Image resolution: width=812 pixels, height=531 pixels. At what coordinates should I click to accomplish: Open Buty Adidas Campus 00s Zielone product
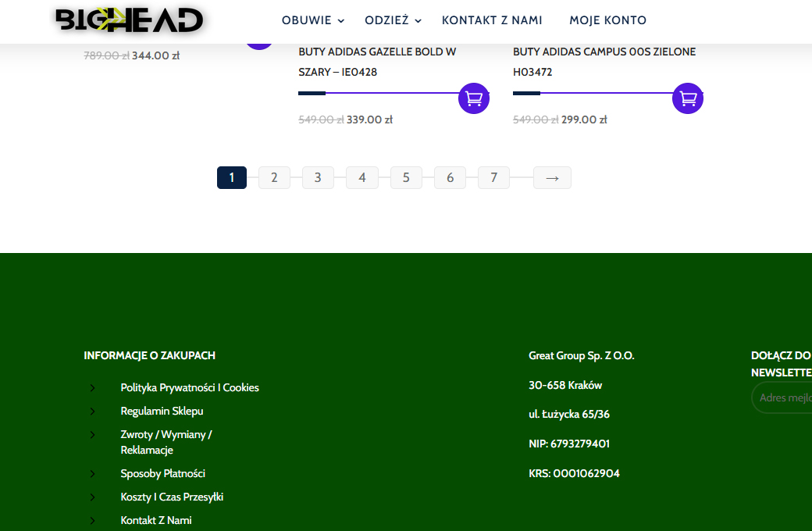(x=604, y=62)
